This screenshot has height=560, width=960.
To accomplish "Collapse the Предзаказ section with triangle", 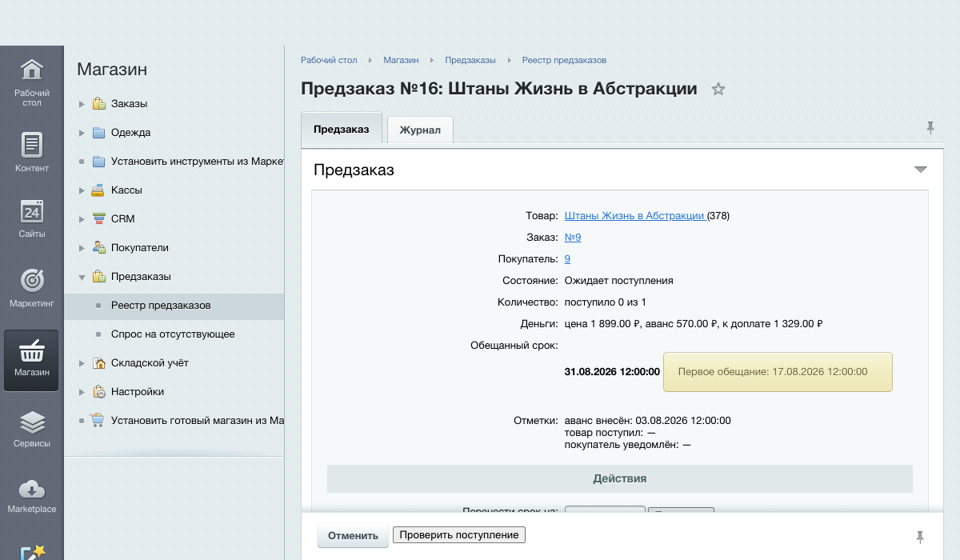I will tap(920, 170).
